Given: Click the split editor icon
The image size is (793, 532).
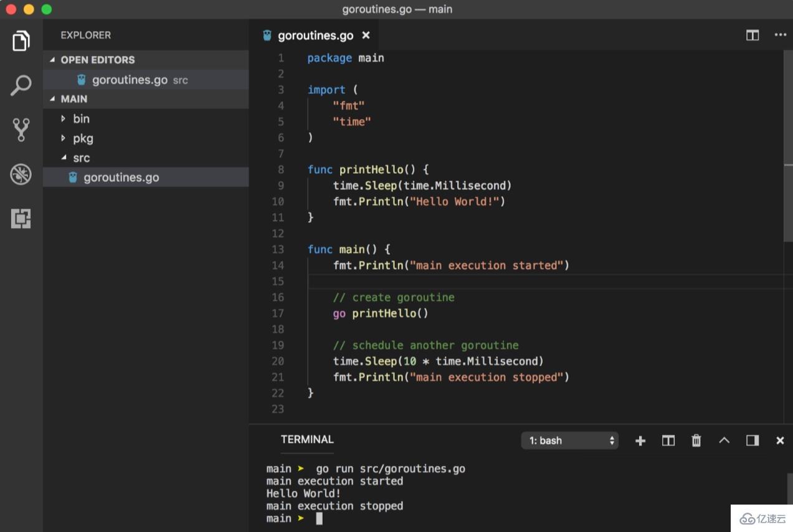Looking at the screenshot, I should coord(753,36).
